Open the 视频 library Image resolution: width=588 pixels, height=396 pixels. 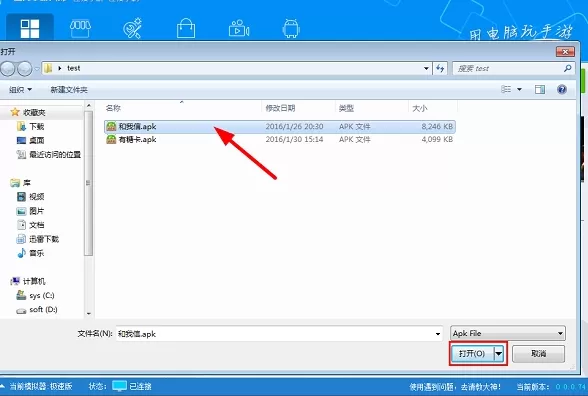point(31,196)
